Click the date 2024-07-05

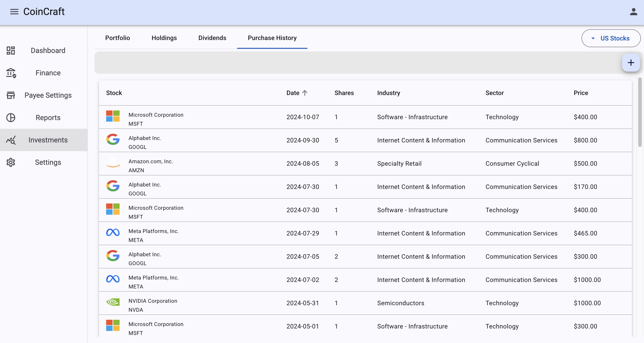303,256
